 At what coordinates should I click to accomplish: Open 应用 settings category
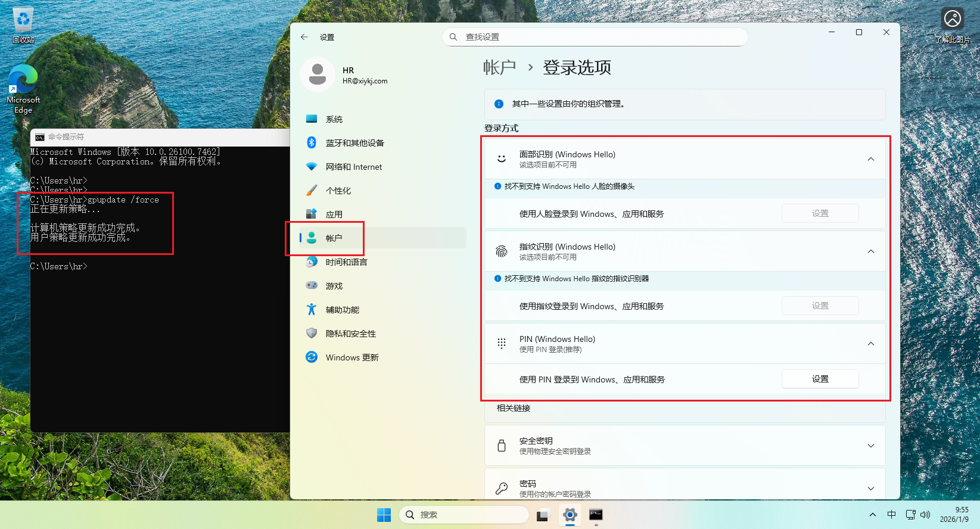tap(382, 214)
